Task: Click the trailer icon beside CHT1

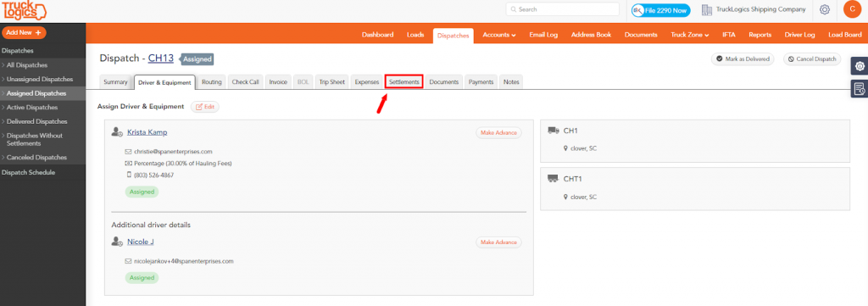Action: [x=553, y=179]
